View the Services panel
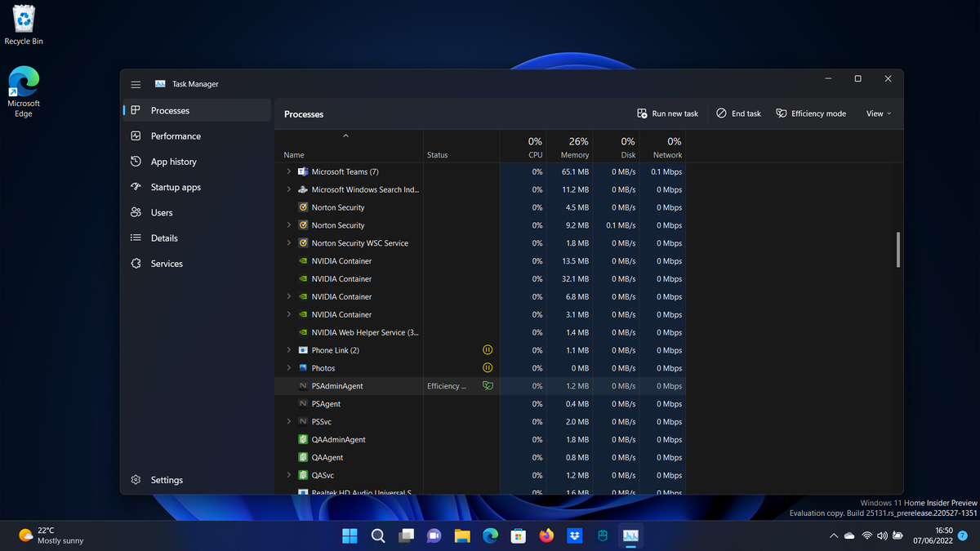980x551 pixels. point(166,263)
